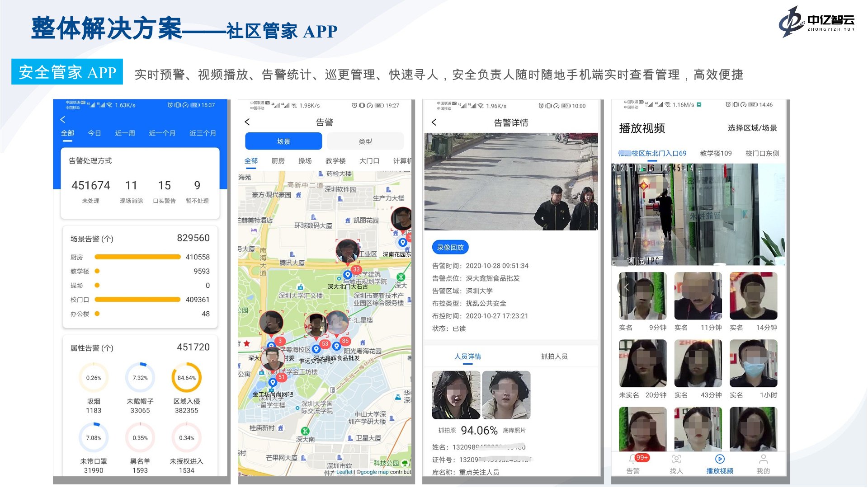The image size is (868, 488).
Task: Click the Leaflet attribution link
Action: 344,472
